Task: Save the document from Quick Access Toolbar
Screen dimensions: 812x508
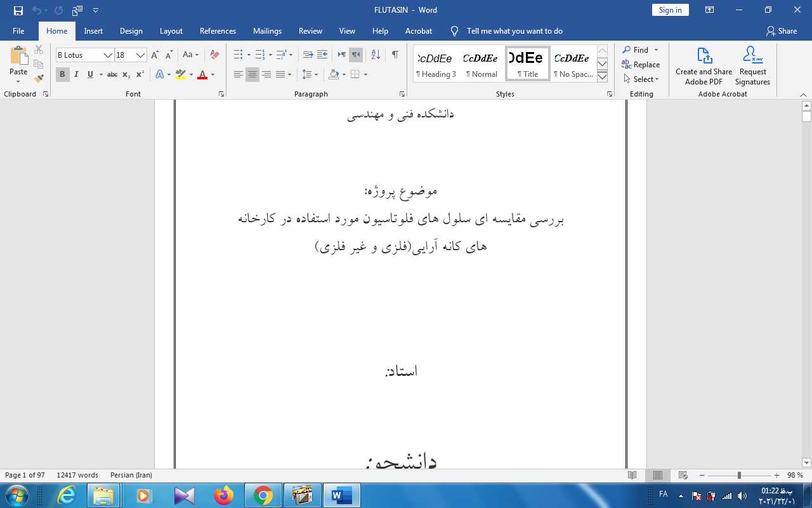Action: (18, 10)
